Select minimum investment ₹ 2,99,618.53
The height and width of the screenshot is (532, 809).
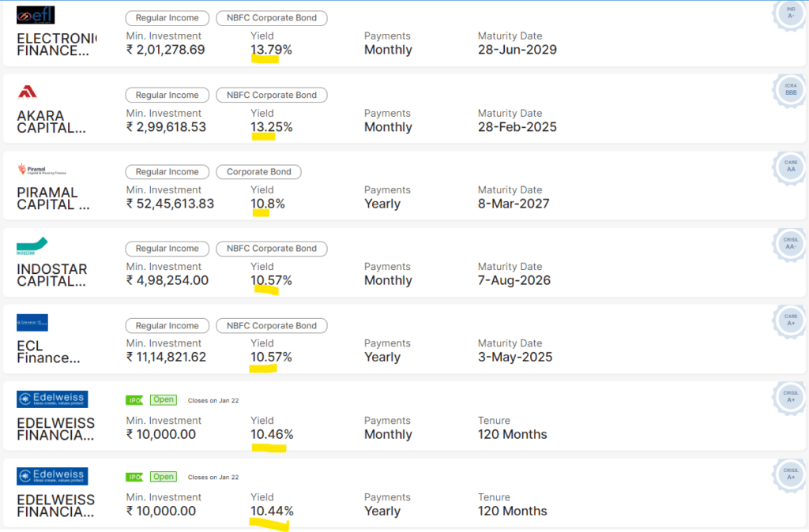(166, 127)
